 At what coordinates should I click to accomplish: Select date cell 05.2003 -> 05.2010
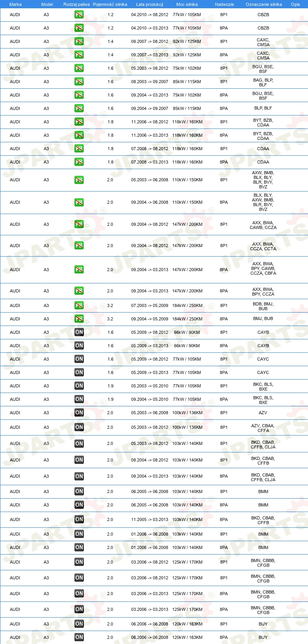[x=150, y=386]
